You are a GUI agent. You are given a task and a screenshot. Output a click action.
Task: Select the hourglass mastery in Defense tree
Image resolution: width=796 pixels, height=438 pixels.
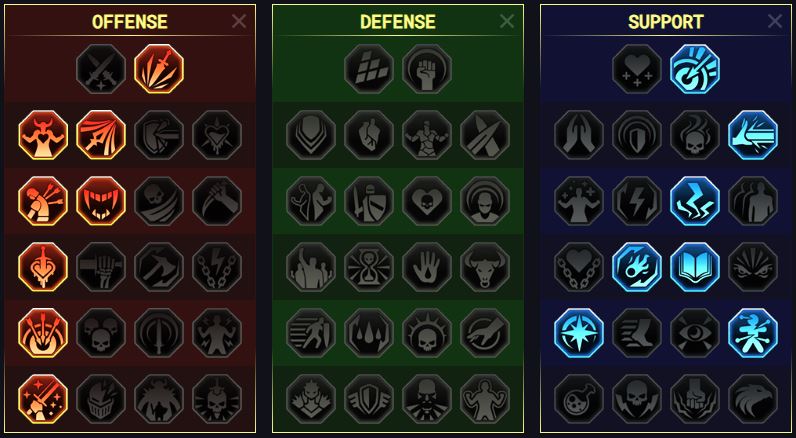coord(369,267)
